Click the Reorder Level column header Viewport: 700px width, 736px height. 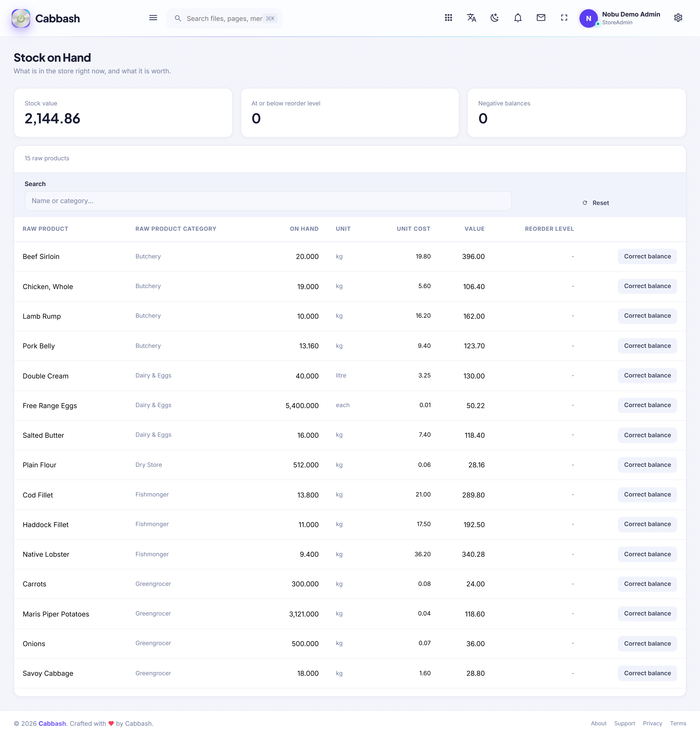point(549,229)
